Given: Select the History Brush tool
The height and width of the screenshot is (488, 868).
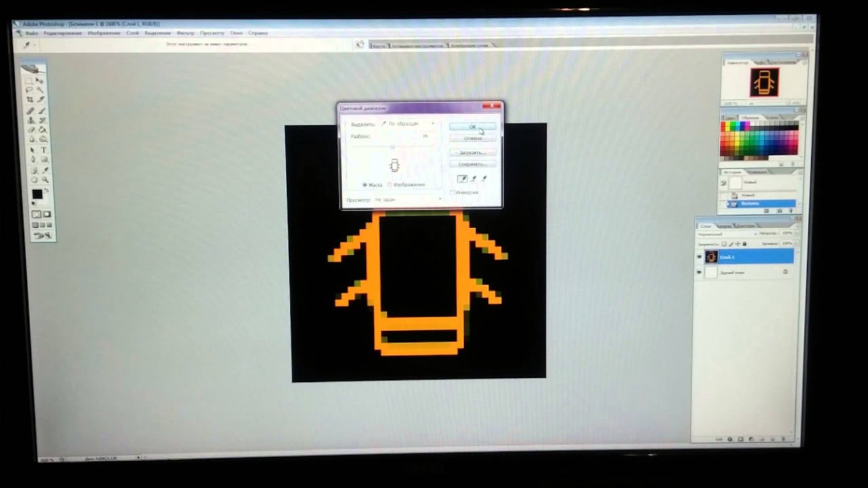Looking at the screenshot, I should [41, 120].
